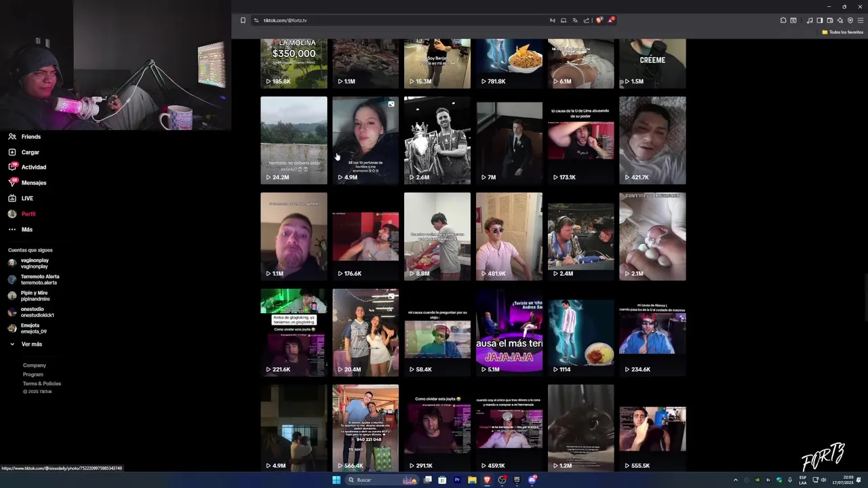The width and height of the screenshot is (868, 488).
Task: Open the Mensajes inbox
Action: coord(27,183)
